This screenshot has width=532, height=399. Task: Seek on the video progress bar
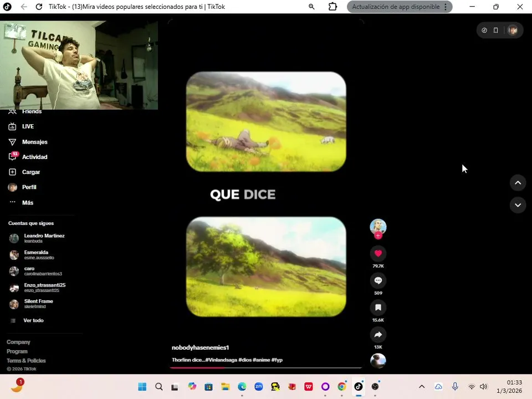point(266,367)
